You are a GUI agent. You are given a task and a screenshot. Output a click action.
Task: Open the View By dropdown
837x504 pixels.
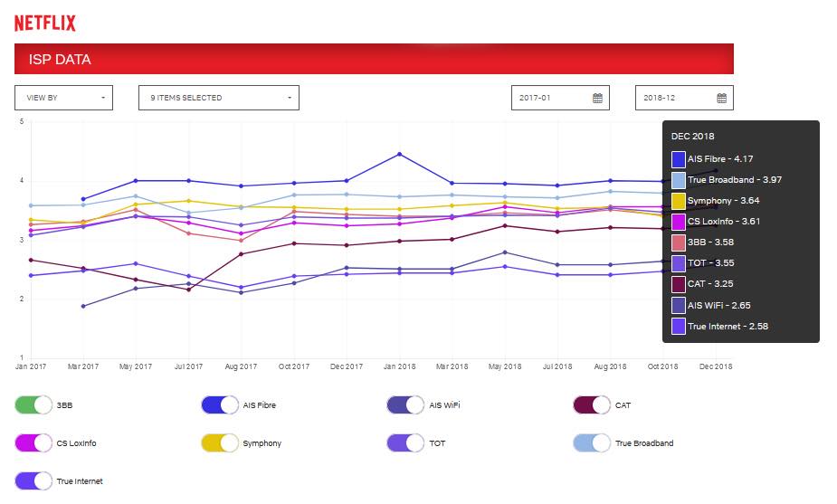pyautogui.click(x=63, y=98)
